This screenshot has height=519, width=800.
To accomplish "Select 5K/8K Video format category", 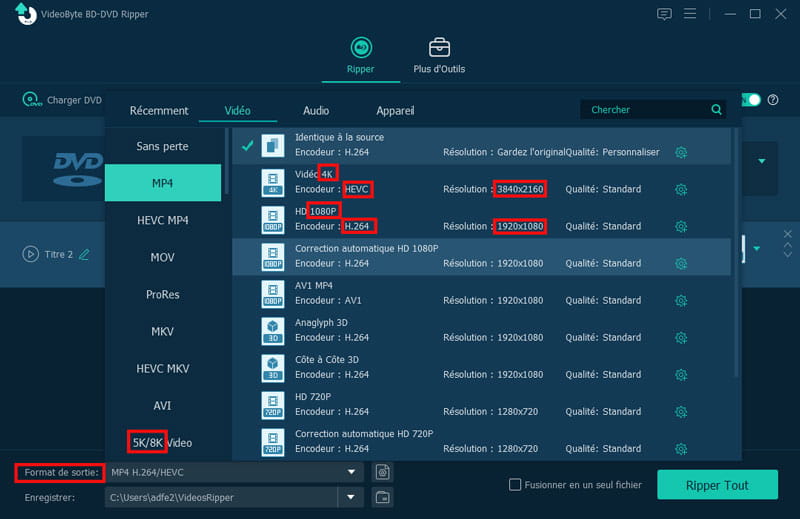I will point(163,442).
